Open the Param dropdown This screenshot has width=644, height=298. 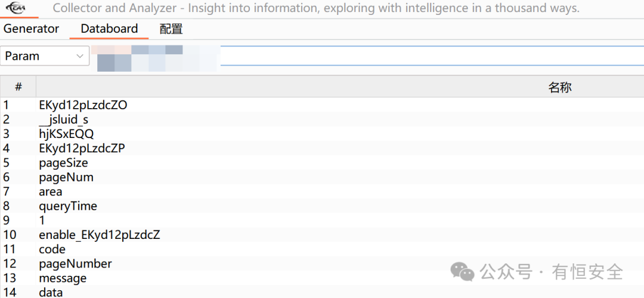pyautogui.click(x=44, y=56)
